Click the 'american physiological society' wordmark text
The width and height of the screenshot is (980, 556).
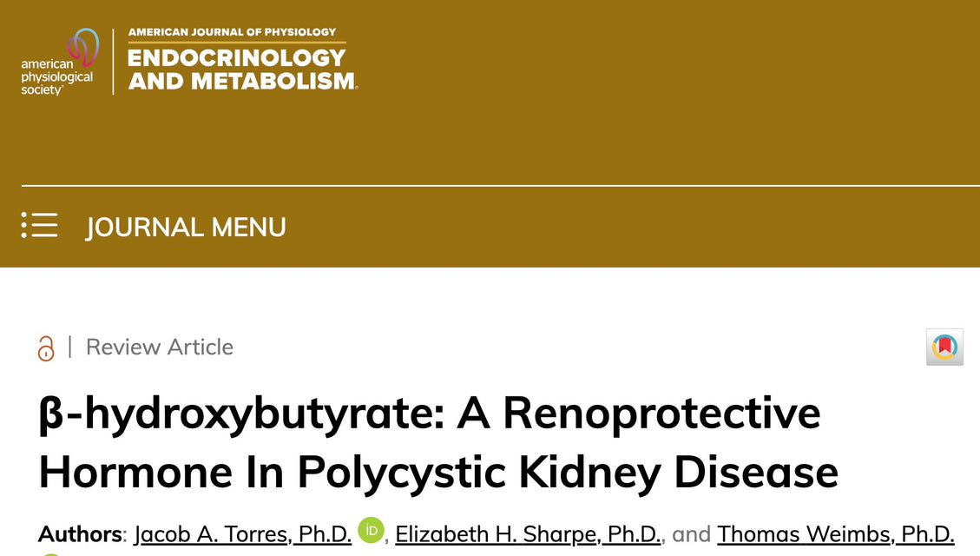tap(57, 77)
